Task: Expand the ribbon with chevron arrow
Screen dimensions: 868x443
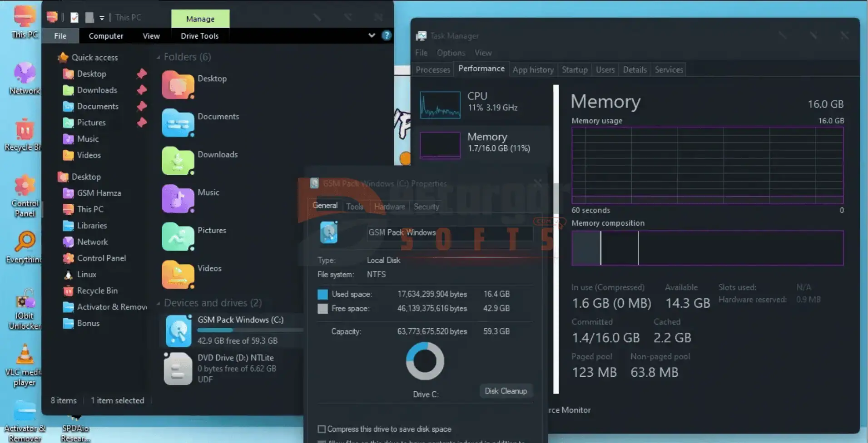Action: [x=372, y=35]
